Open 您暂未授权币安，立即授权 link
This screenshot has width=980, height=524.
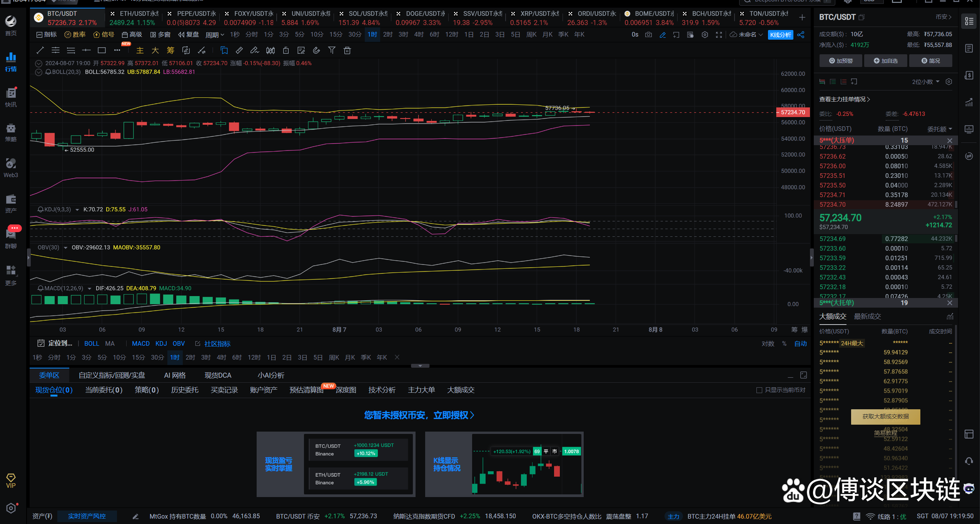click(x=419, y=415)
